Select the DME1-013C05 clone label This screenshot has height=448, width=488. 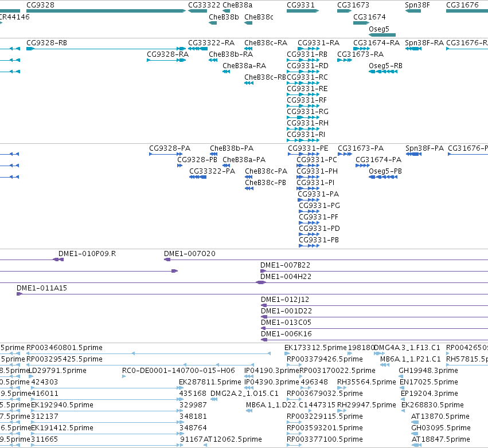point(286,323)
